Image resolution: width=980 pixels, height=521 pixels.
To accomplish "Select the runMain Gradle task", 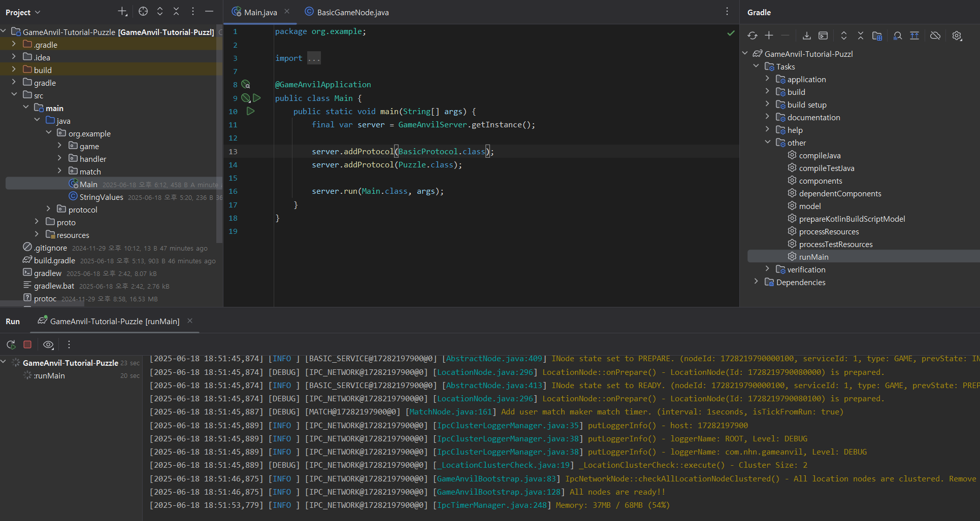I will pos(813,257).
